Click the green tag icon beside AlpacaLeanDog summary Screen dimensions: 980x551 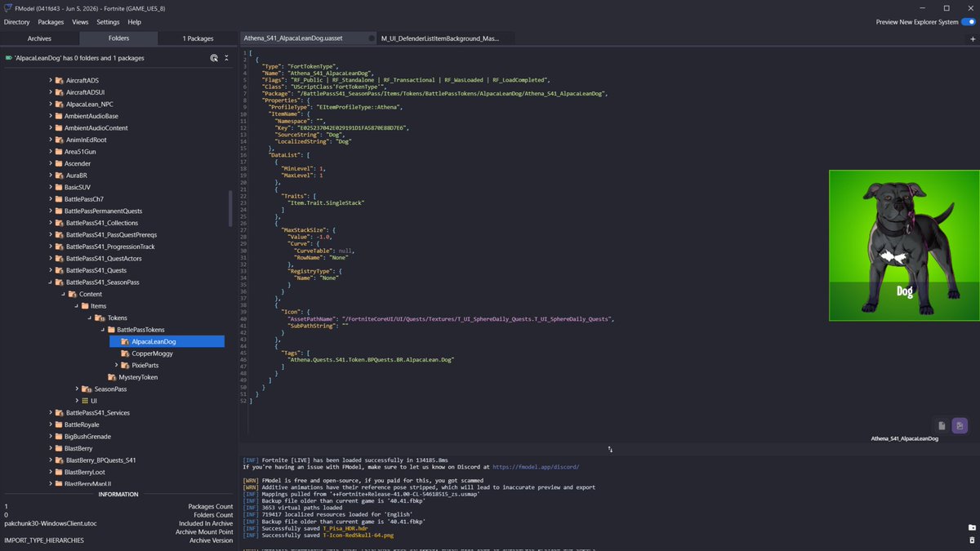8,58
